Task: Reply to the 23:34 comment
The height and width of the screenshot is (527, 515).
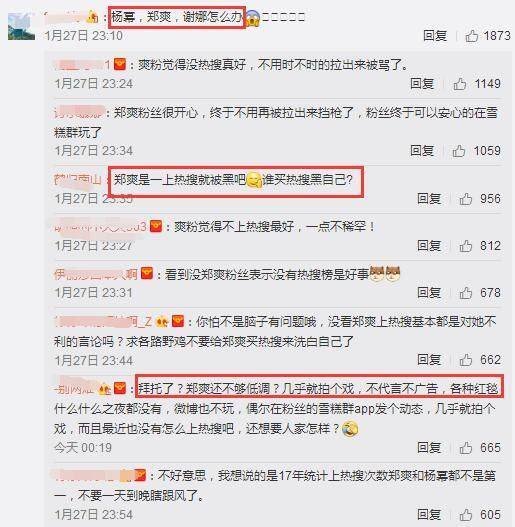Action: click(x=422, y=151)
